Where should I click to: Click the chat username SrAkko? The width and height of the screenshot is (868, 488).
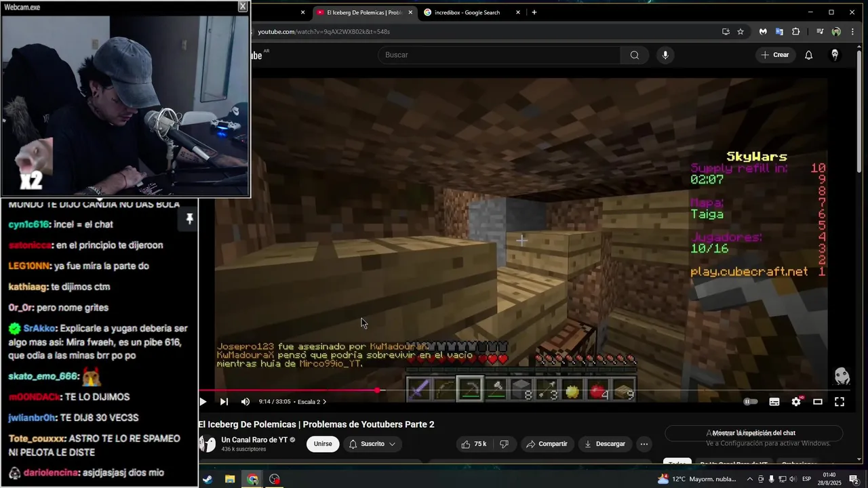click(39, 328)
